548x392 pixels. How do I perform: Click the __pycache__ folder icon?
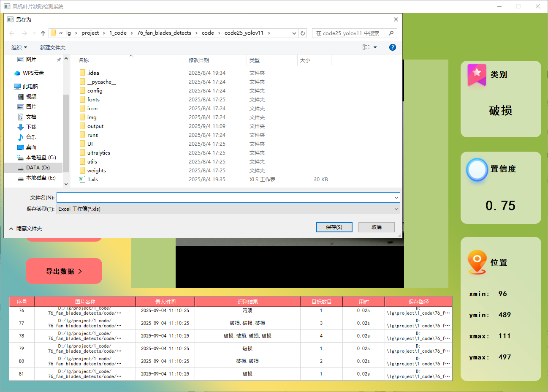[x=82, y=82]
